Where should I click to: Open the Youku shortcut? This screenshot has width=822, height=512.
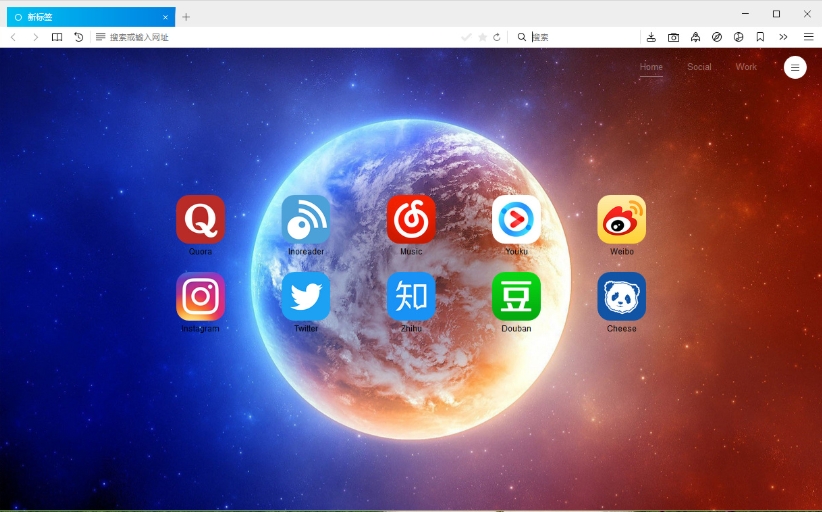click(x=516, y=220)
